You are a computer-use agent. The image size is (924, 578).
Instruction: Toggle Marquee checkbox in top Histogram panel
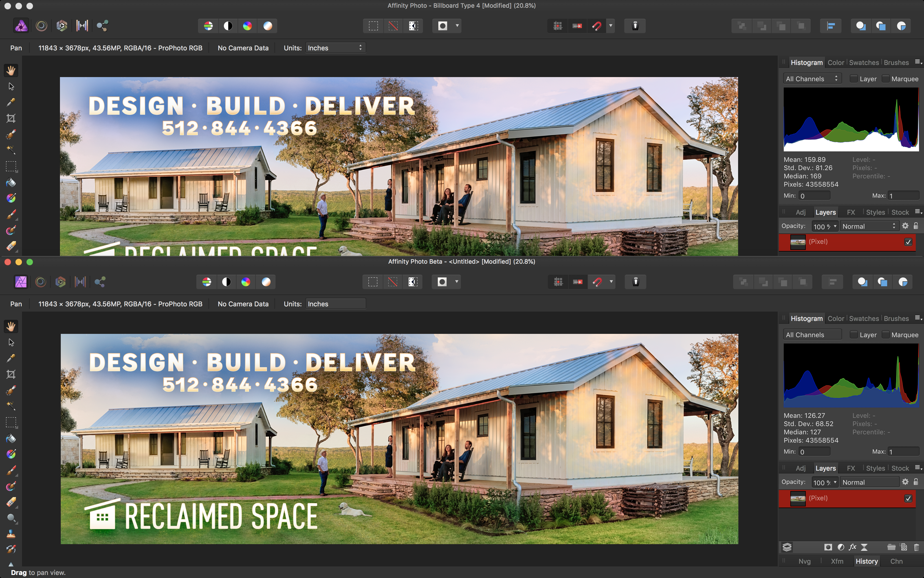pos(886,79)
